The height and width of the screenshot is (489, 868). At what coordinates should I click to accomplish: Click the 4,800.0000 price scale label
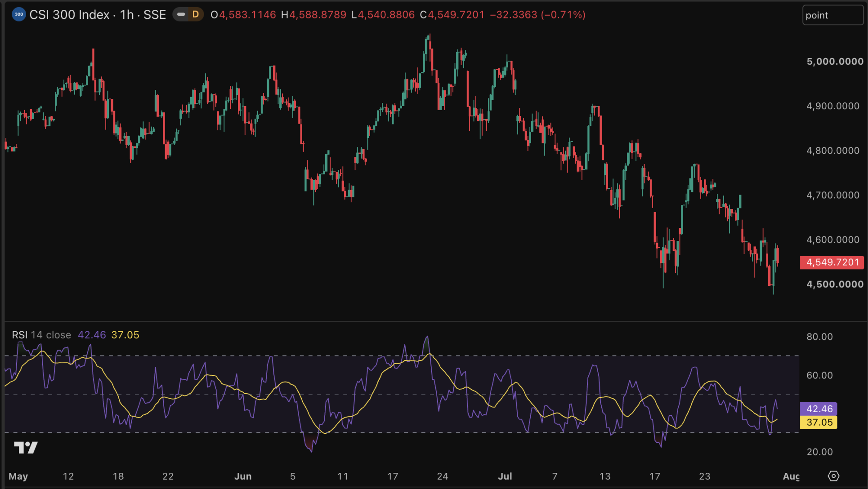point(833,151)
